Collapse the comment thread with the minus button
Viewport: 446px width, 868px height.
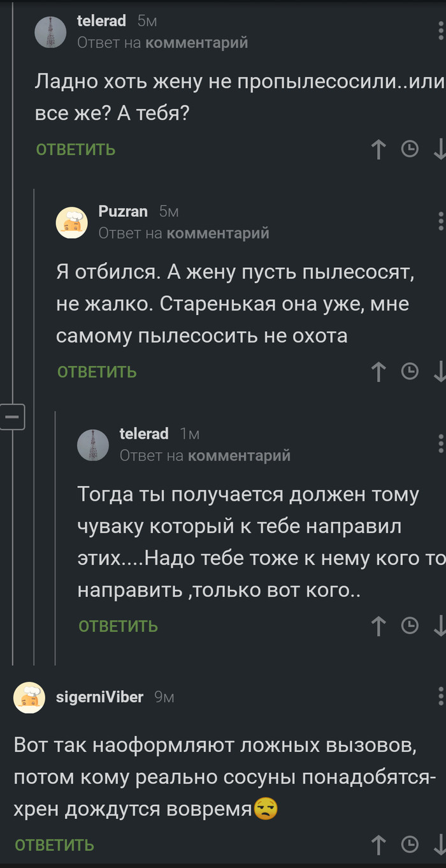[x=13, y=416]
